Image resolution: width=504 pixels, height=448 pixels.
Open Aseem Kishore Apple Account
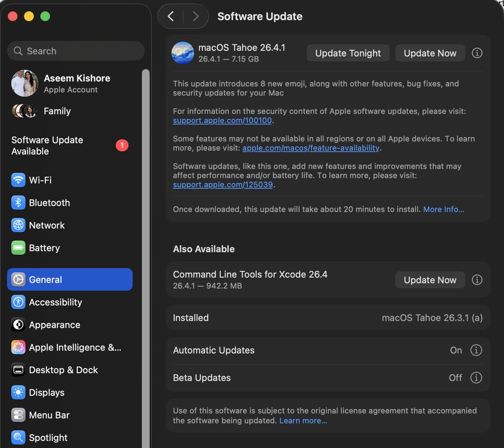(x=70, y=83)
